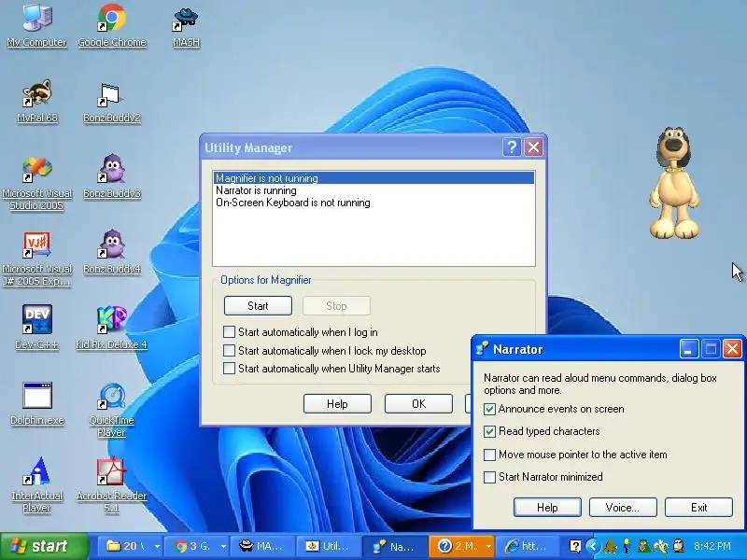Open Narrator Voice settings
The image size is (747, 560).
point(623,507)
